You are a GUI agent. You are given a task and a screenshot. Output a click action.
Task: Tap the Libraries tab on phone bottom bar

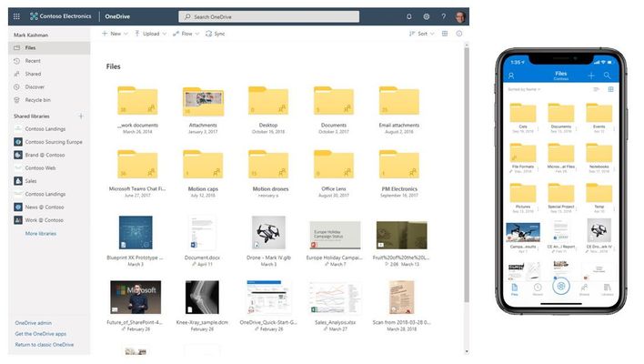608,289
